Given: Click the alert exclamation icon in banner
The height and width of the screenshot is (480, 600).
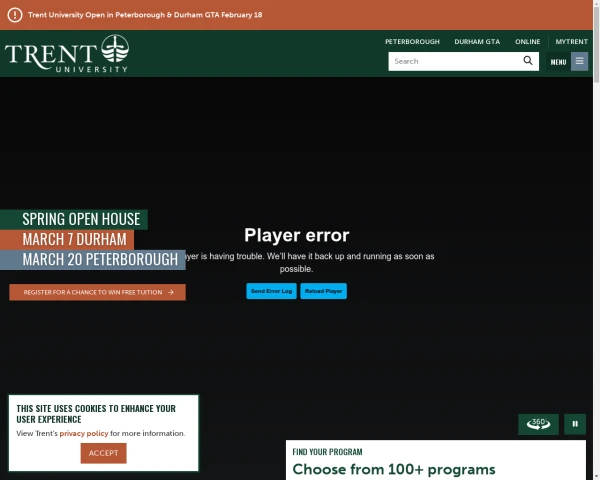Looking at the screenshot, I should (x=15, y=15).
